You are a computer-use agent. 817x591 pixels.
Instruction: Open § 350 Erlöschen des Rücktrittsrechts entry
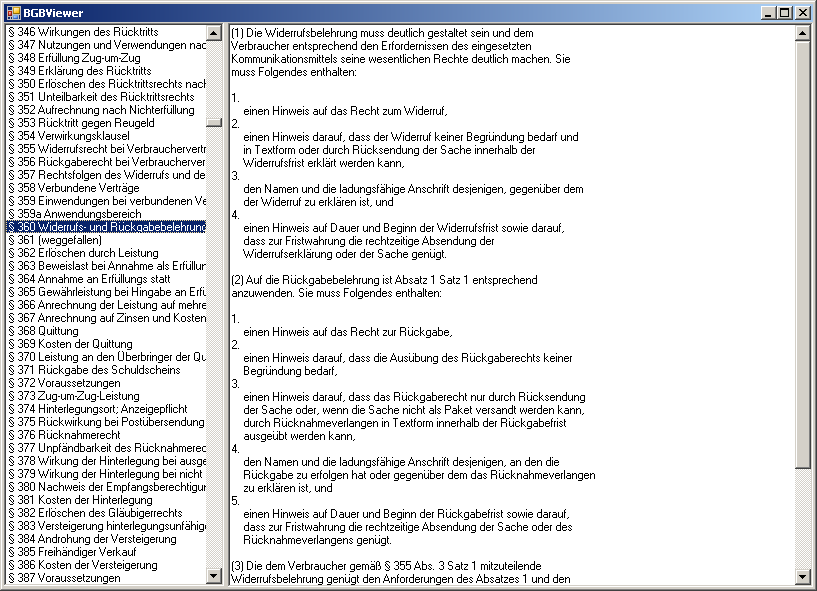(106, 84)
